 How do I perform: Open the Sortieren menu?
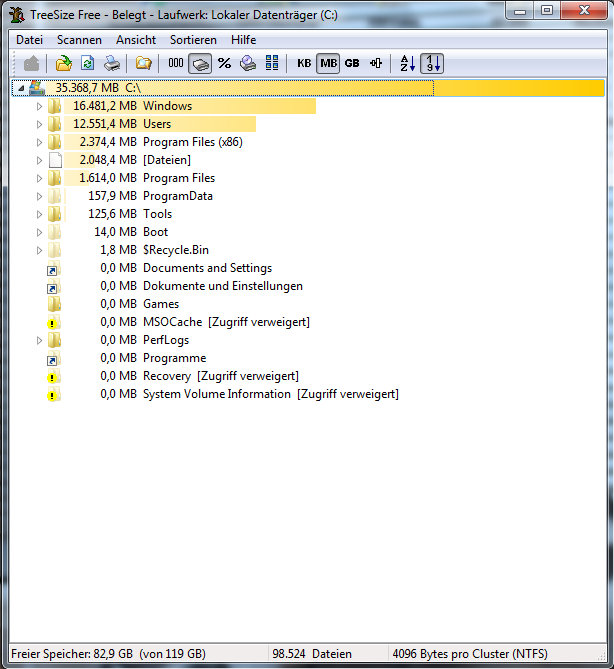tap(193, 40)
